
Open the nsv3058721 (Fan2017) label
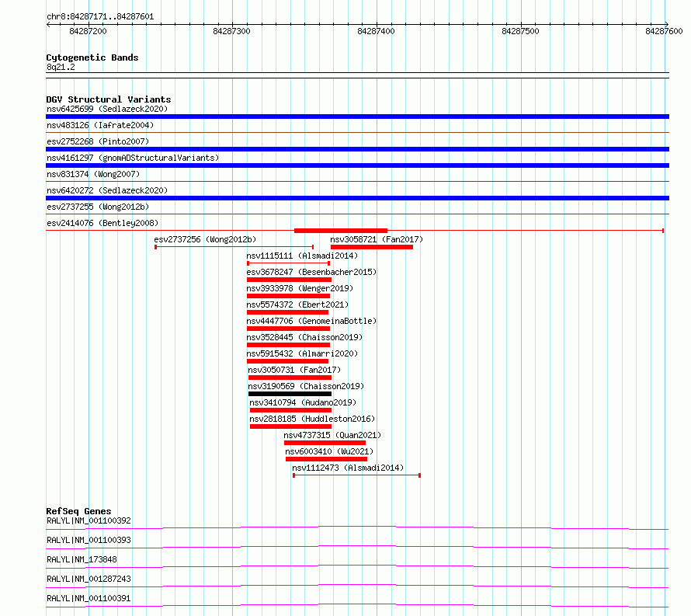(x=377, y=239)
